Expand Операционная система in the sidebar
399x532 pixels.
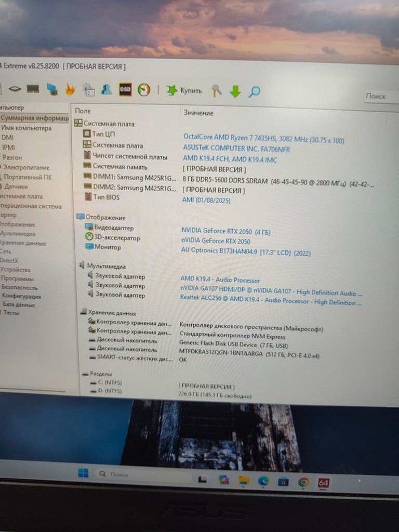31,206
